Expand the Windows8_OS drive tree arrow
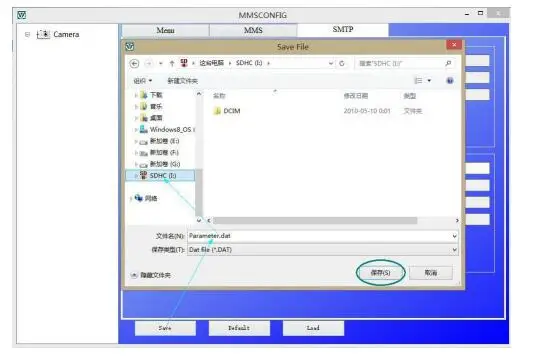 click(136, 130)
